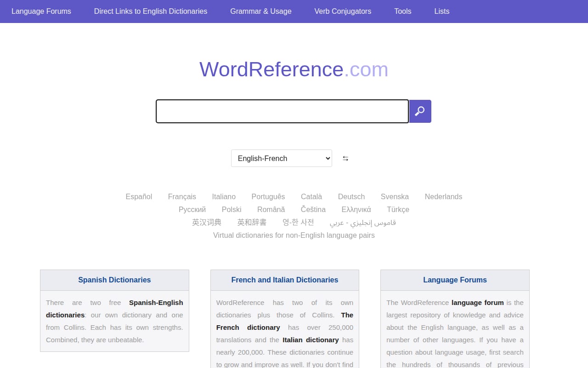Click the bold Italian dictionary link
The image size is (588, 368).
pos(311,340)
